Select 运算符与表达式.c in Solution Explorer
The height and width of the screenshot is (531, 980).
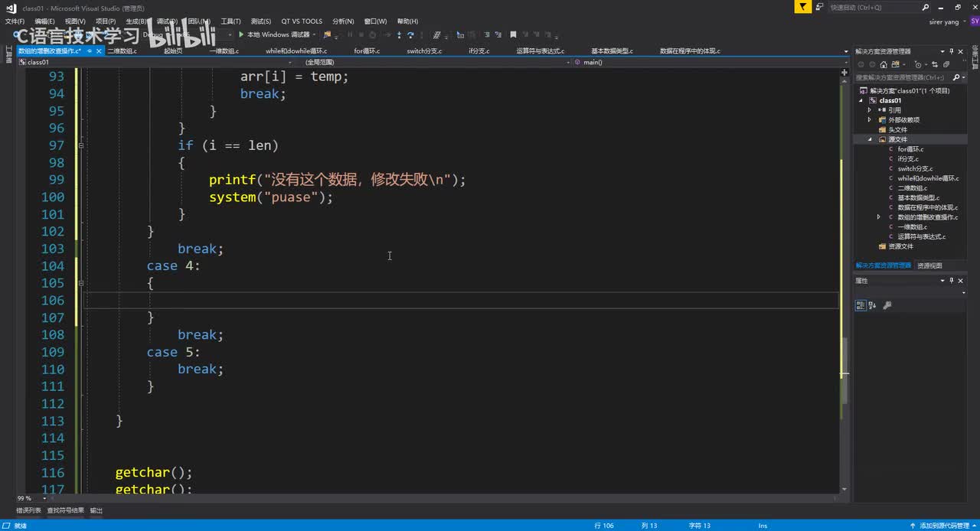pyautogui.click(x=922, y=236)
